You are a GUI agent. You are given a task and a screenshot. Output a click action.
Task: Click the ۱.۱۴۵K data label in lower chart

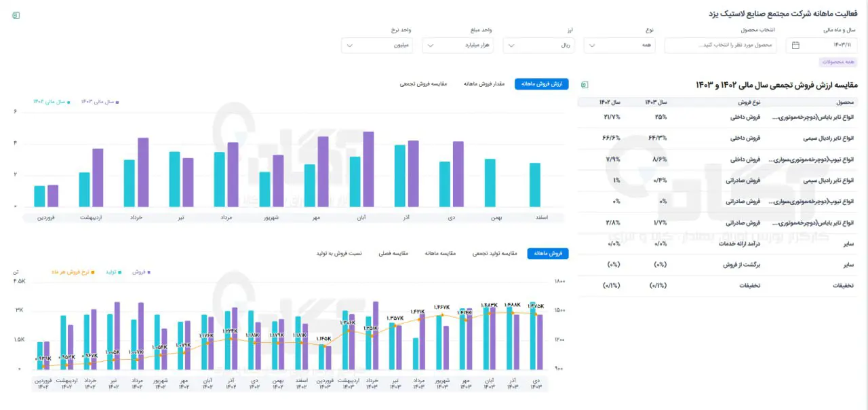coord(323,338)
